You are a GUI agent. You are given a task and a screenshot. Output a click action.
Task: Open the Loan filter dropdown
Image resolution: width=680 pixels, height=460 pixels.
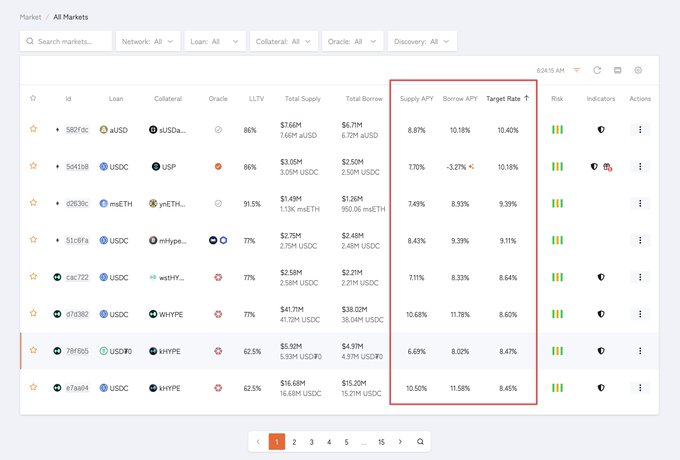[x=215, y=42]
